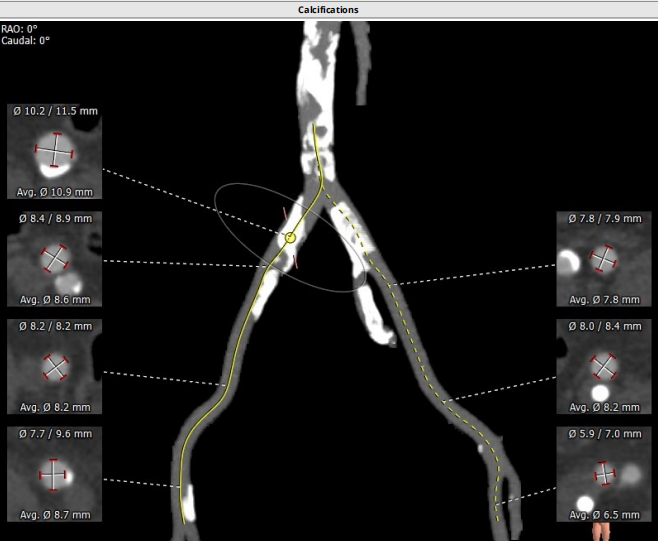This screenshot has height=541, width=658.
Task: Click the Avg. Ø 8.6 mm label
Action: [x=55, y=299]
